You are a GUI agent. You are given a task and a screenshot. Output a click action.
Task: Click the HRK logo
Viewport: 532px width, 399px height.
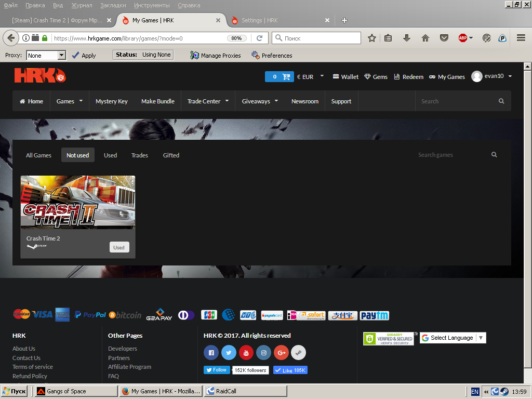point(40,75)
